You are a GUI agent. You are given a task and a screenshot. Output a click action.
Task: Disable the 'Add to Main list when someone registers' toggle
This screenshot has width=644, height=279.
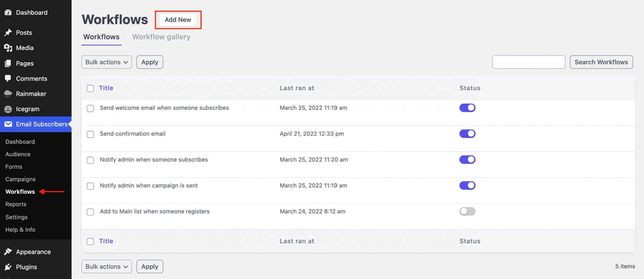[467, 211]
